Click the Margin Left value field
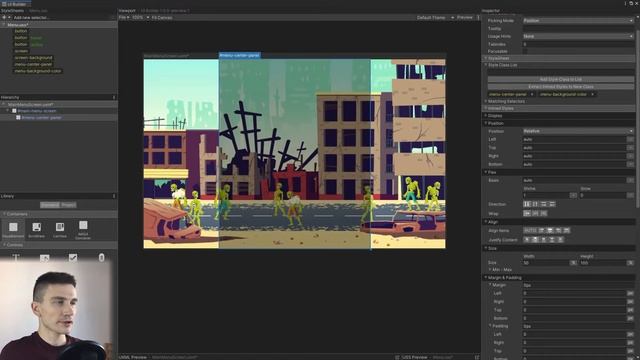Viewport: 640px width, 360px height. point(575,293)
